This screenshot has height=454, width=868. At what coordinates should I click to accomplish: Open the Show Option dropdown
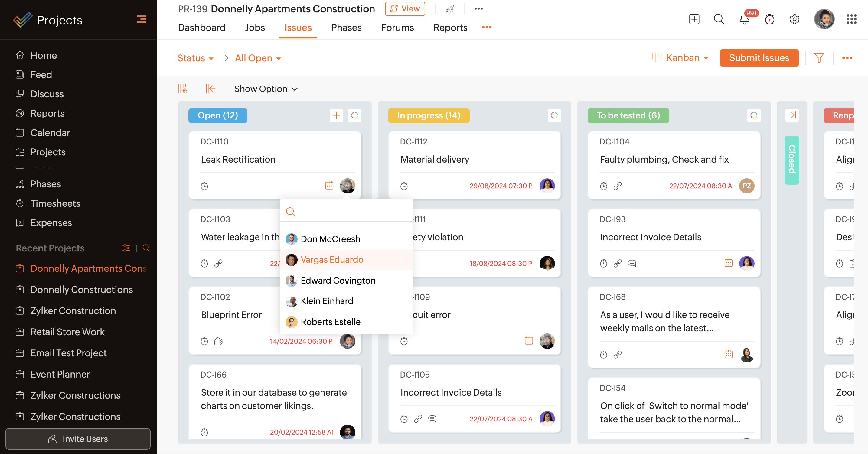(x=266, y=89)
